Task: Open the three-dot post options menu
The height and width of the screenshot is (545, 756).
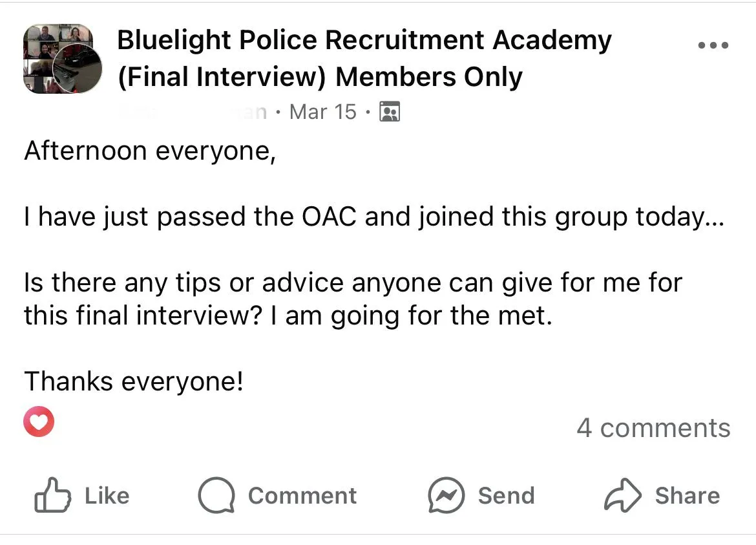Action: point(713,45)
